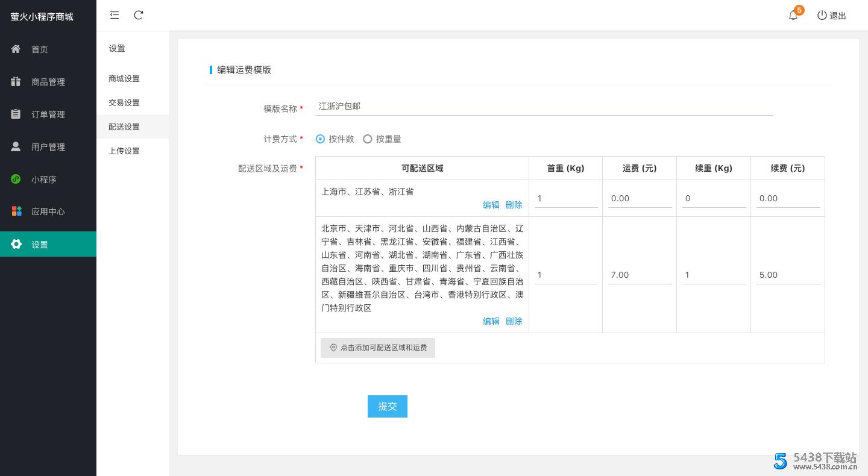Click the refresh icon in the top bar
Viewport: 868px width, 476px height.
click(x=139, y=15)
